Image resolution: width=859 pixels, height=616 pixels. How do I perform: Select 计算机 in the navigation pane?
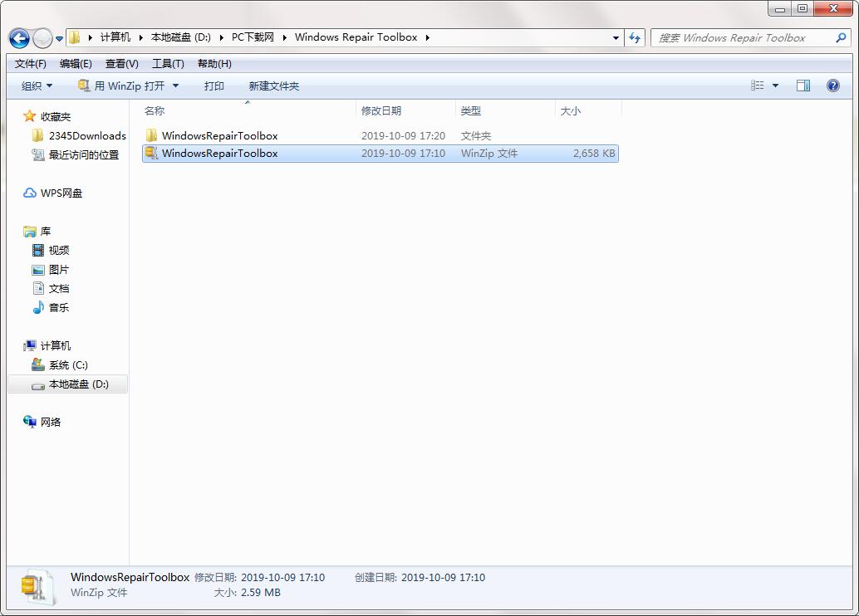[x=56, y=345]
